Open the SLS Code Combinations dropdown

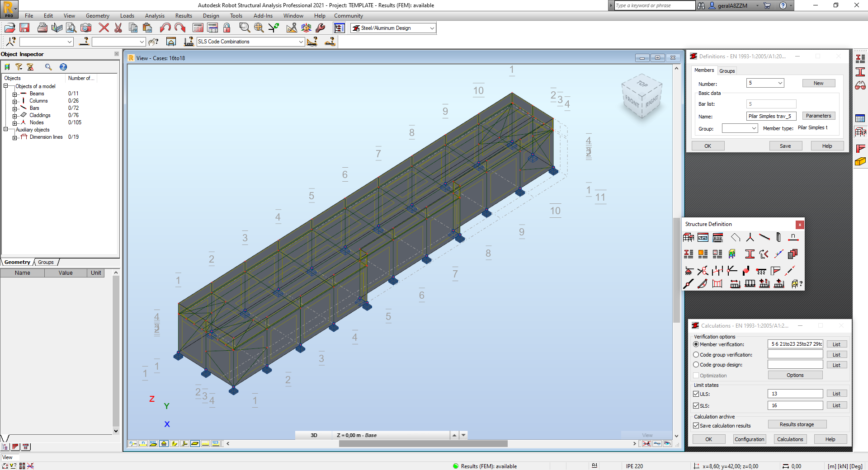(301, 42)
